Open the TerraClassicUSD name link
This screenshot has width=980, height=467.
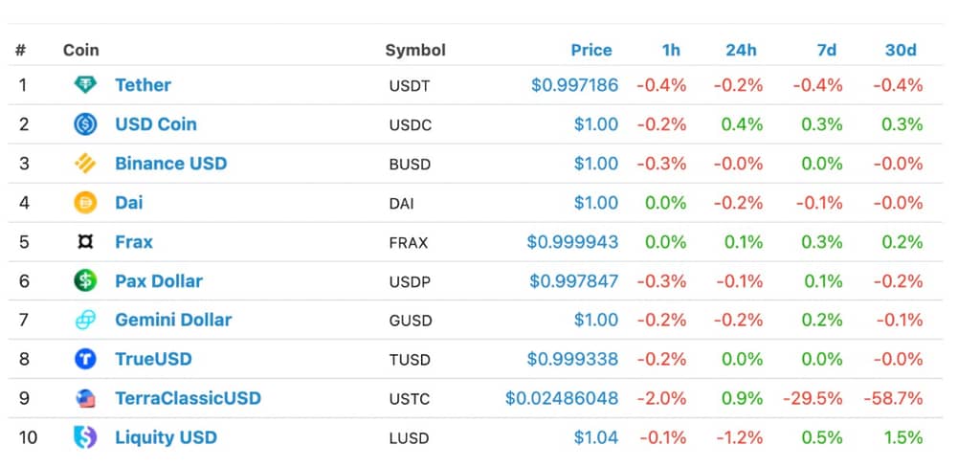pos(189,398)
